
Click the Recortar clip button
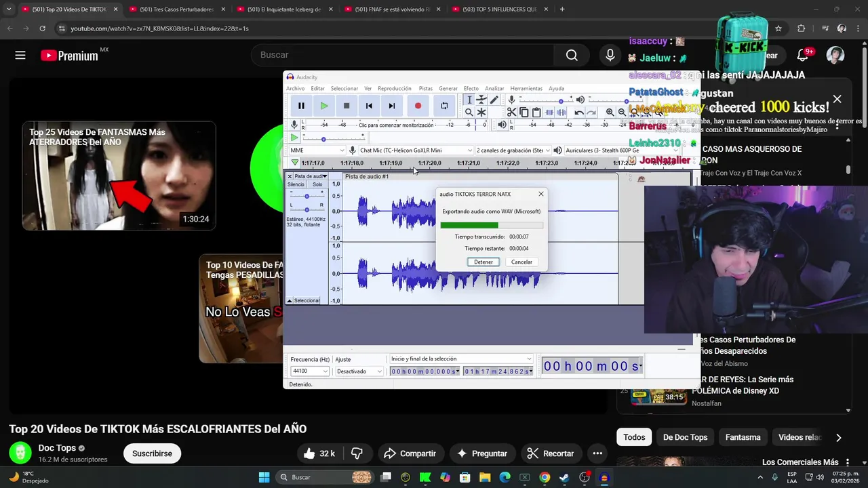point(551,453)
